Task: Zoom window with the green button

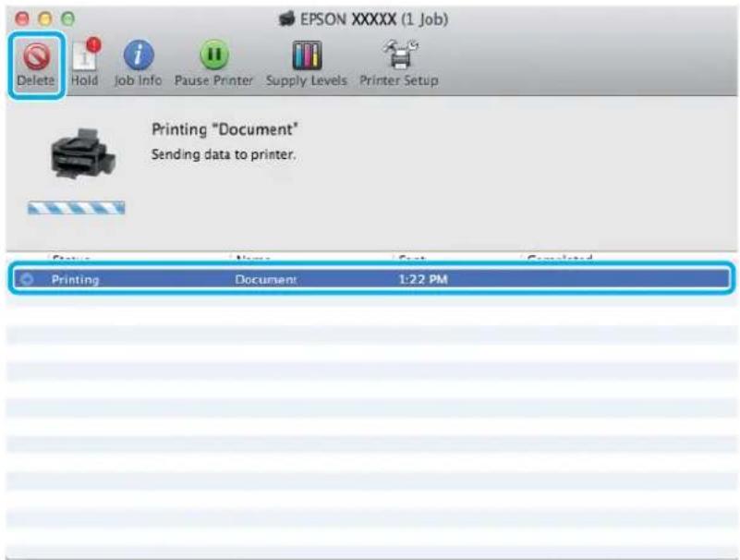Action: point(68,18)
